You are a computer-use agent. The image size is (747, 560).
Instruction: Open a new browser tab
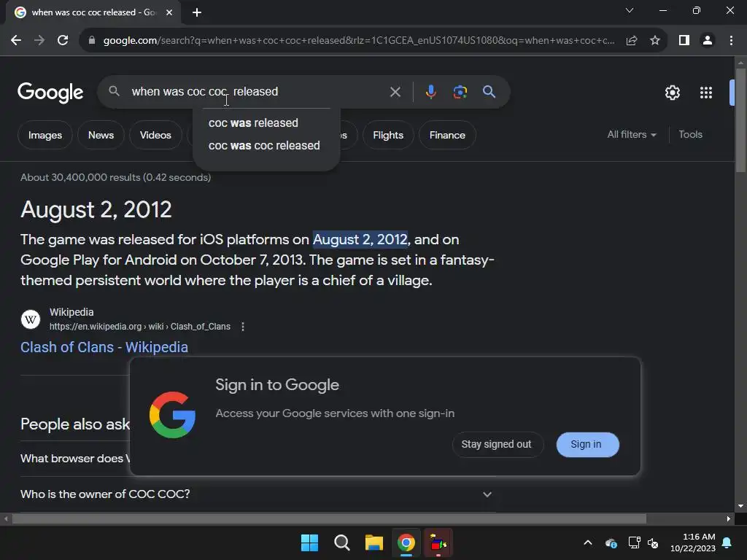pos(197,12)
